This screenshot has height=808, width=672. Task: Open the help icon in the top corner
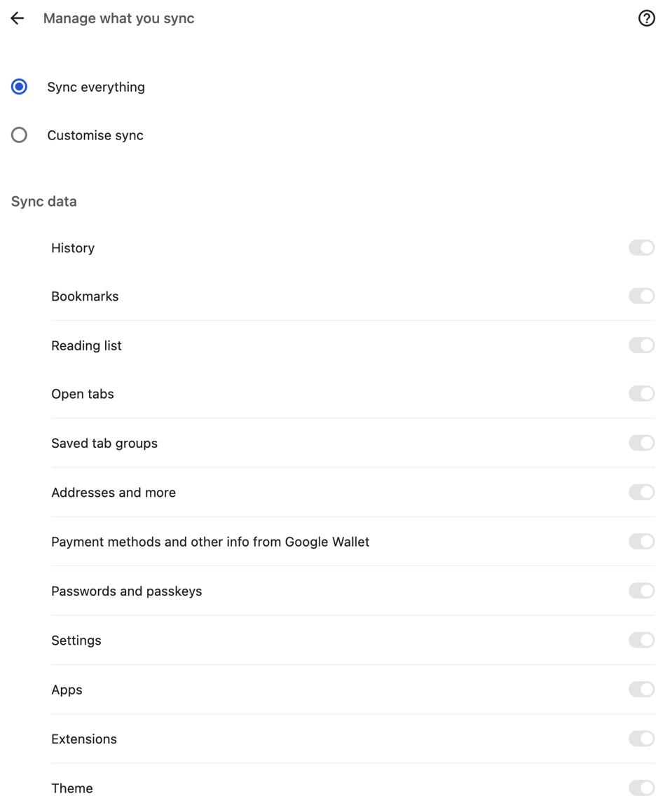tap(647, 18)
